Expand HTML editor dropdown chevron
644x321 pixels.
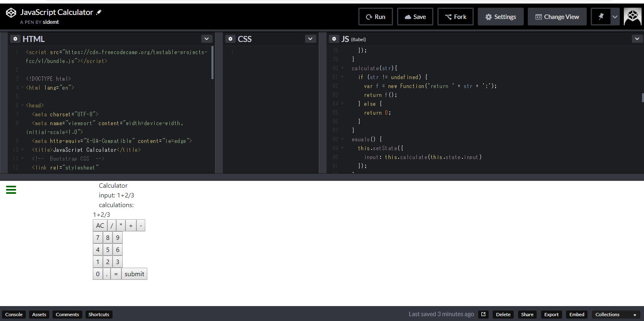pyautogui.click(x=207, y=39)
